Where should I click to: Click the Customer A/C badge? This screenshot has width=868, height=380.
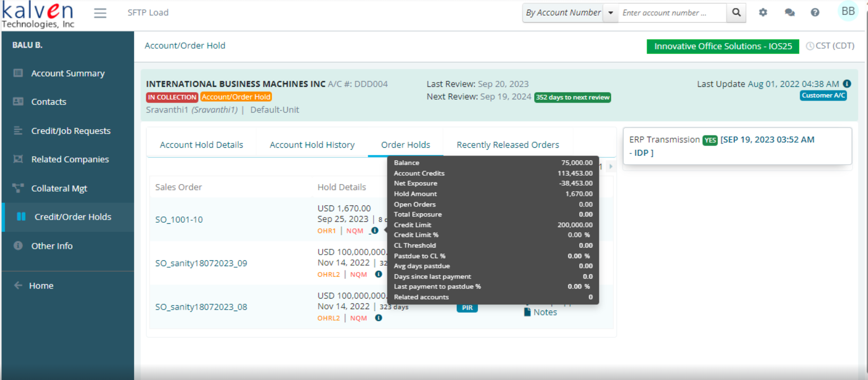823,96
